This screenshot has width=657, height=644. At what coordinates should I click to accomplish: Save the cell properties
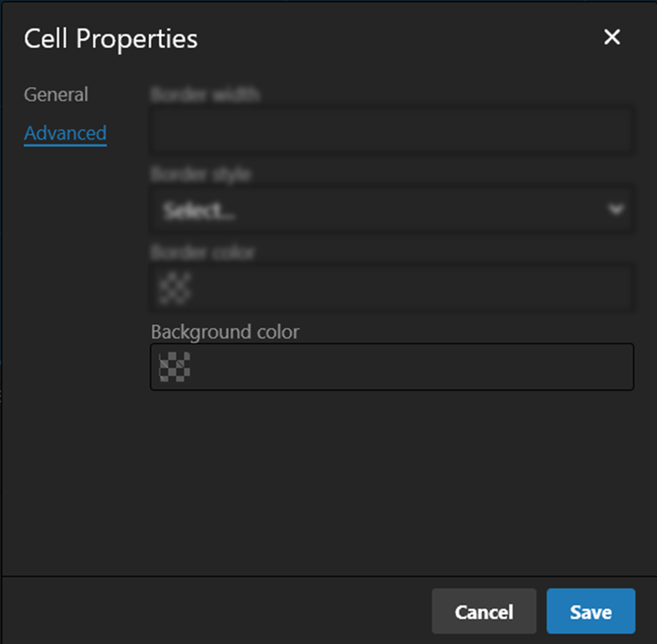(x=591, y=611)
